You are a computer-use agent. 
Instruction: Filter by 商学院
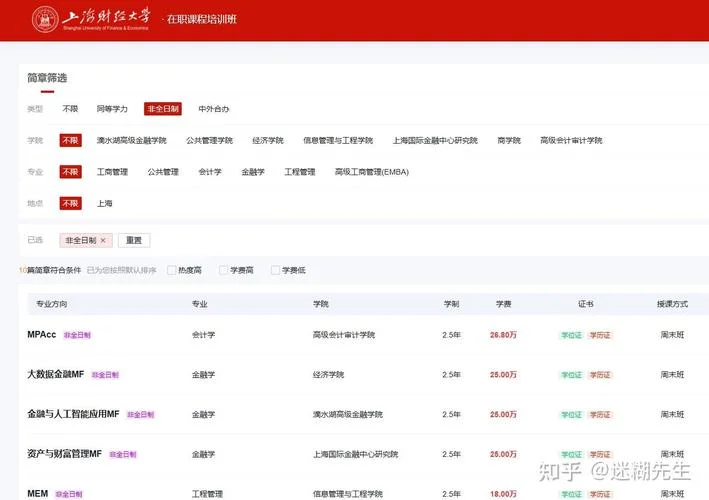509,141
